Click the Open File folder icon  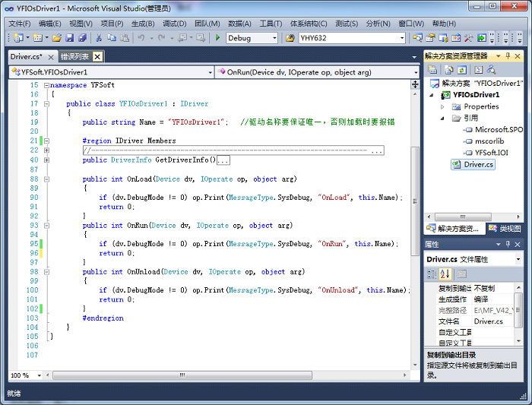(x=57, y=38)
